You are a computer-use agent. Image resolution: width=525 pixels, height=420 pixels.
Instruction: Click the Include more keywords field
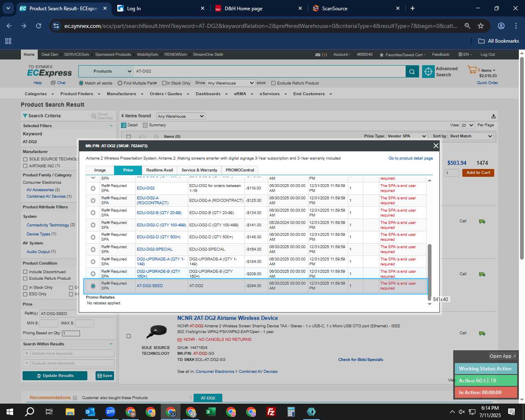pos(68,354)
